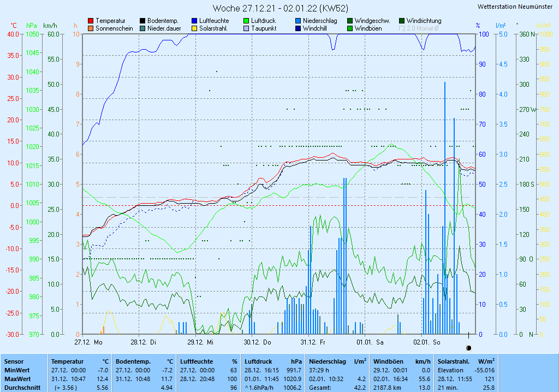559x392 pixels.
Task: Click the green hPa axis unit label
Action: click(x=32, y=26)
